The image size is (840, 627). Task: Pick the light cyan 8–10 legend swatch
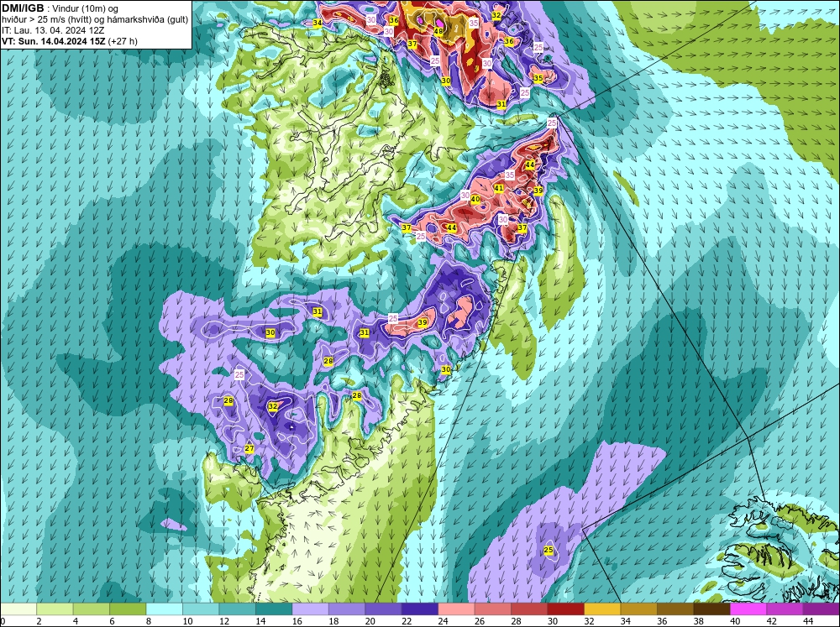click(x=164, y=609)
